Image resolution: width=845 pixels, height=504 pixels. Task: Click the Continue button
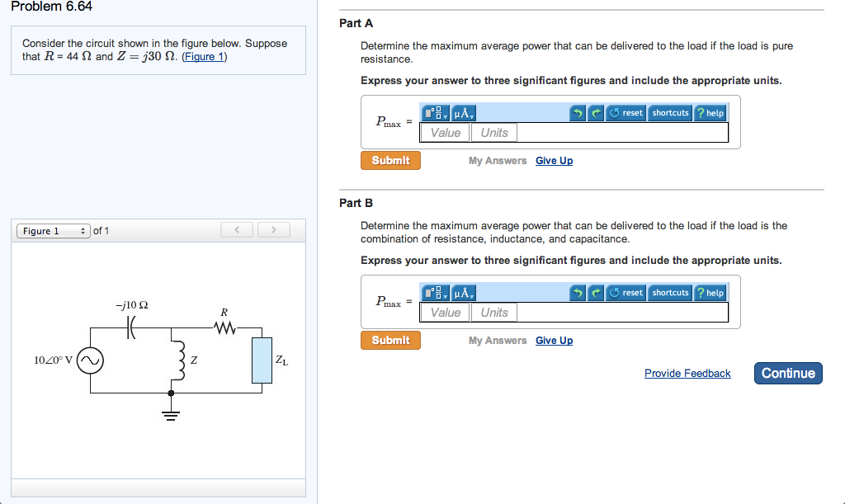[x=787, y=373]
